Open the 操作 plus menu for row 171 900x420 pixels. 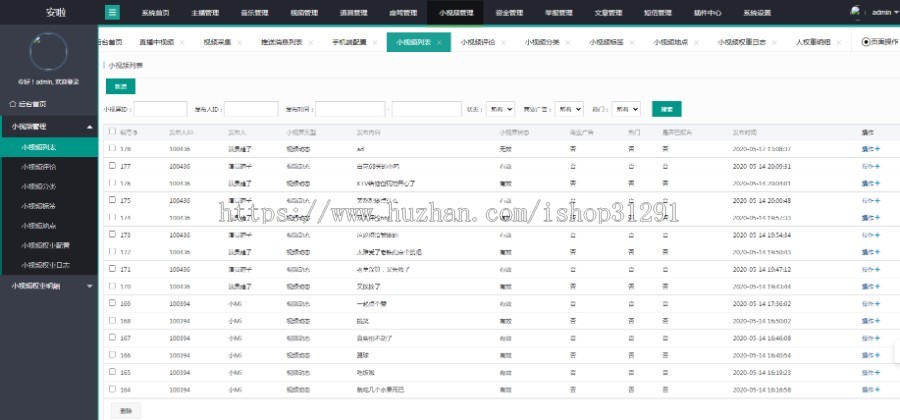coord(870,269)
